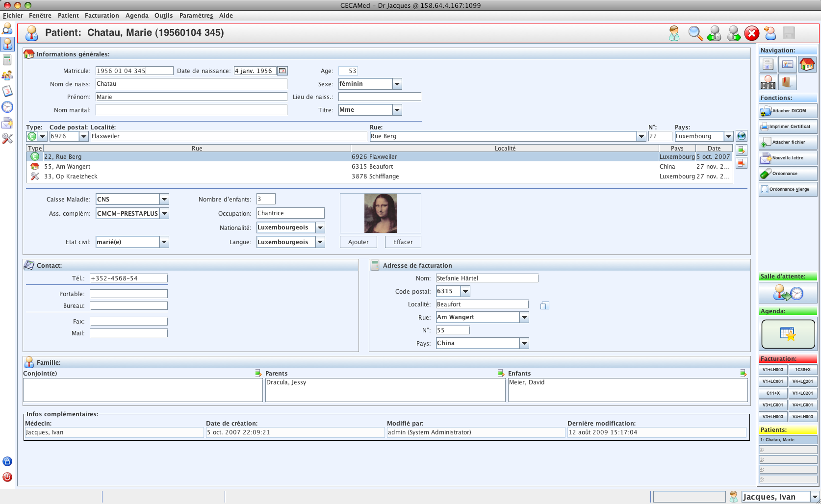Open the Etat civil dropdown

point(164,242)
